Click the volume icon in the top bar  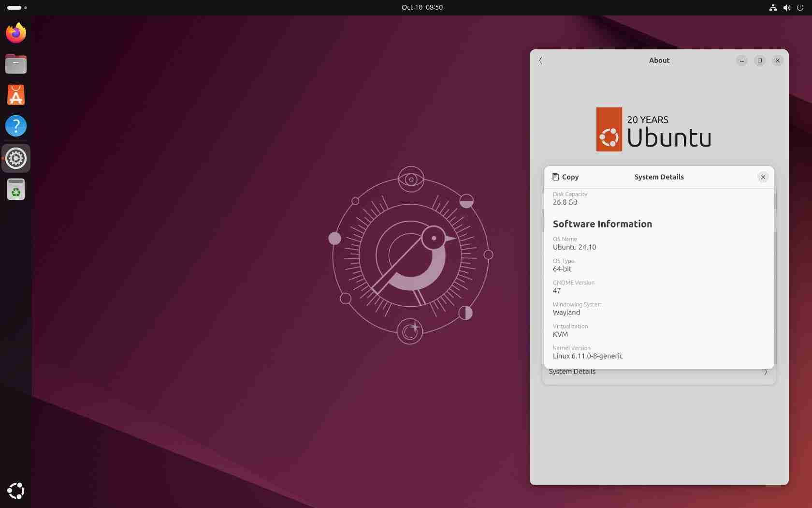(786, 8)
